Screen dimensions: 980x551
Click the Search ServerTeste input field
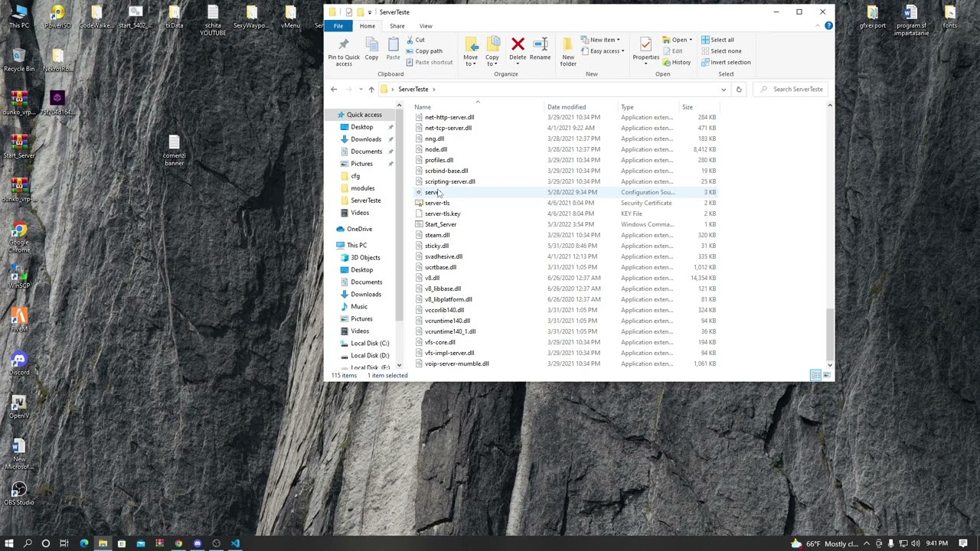click(791, 90)
